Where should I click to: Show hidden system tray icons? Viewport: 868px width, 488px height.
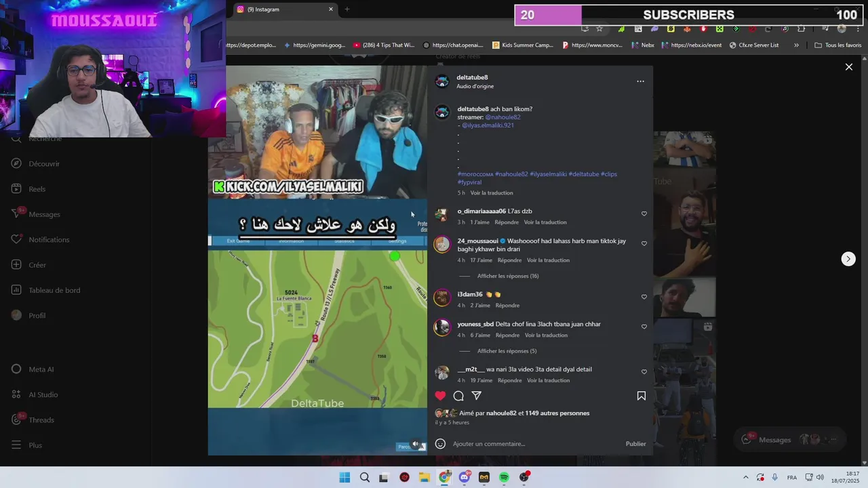[745, 478]
